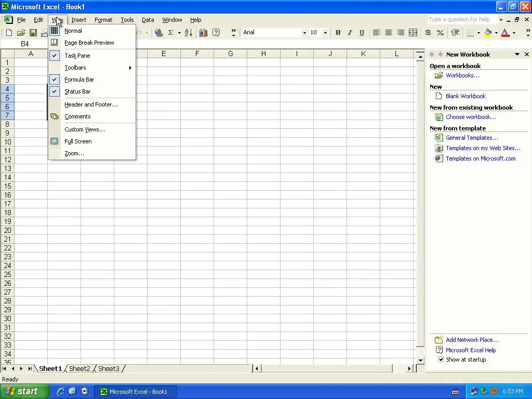Screen dimensions: 532x399
Task: Click the Excel workbook icon in menu bar
Action: pos(8,20)
